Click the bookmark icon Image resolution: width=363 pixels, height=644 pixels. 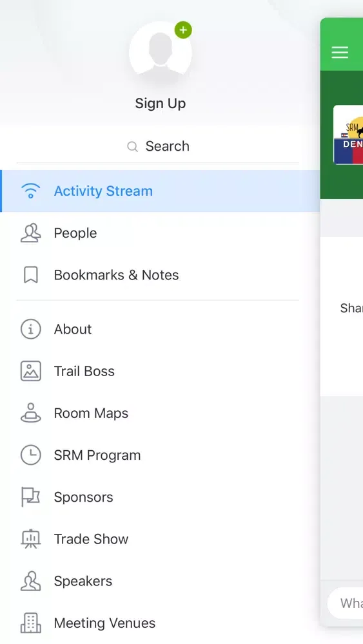[31, 275]
